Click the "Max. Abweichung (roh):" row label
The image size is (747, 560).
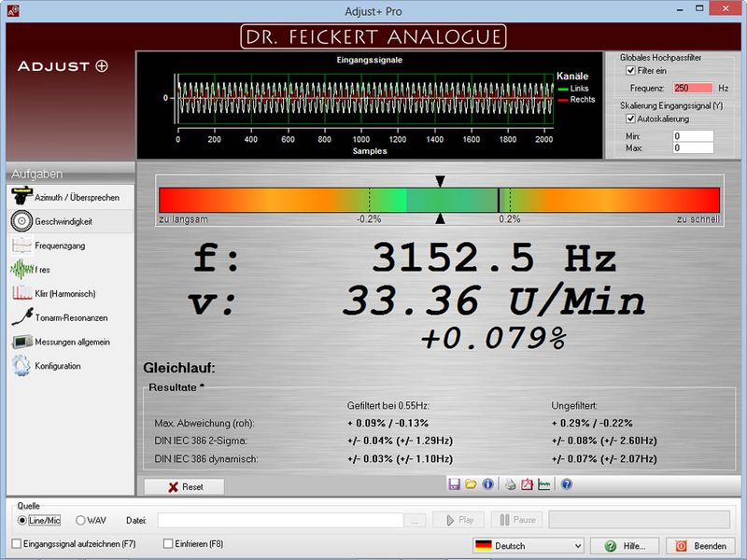(x=204, y=423)
